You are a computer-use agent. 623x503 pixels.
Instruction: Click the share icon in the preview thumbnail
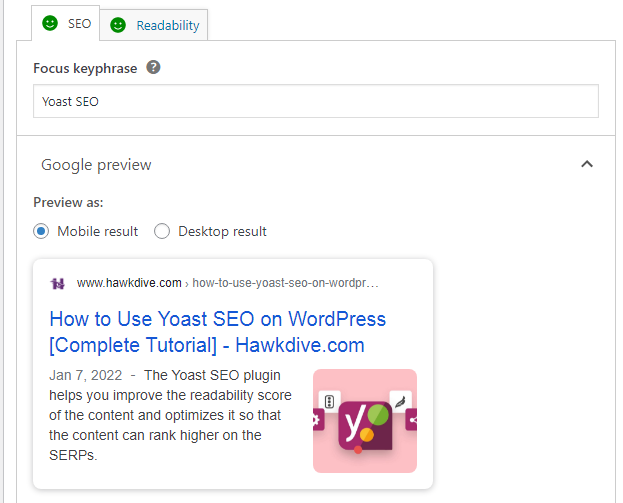pyautogui.click(x=411, y=421)
